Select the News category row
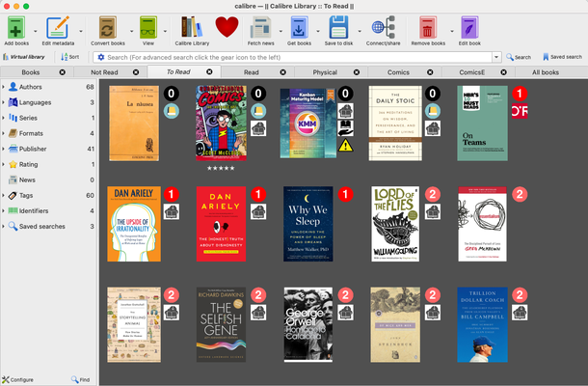588x386 pixels. coord(49,179)
